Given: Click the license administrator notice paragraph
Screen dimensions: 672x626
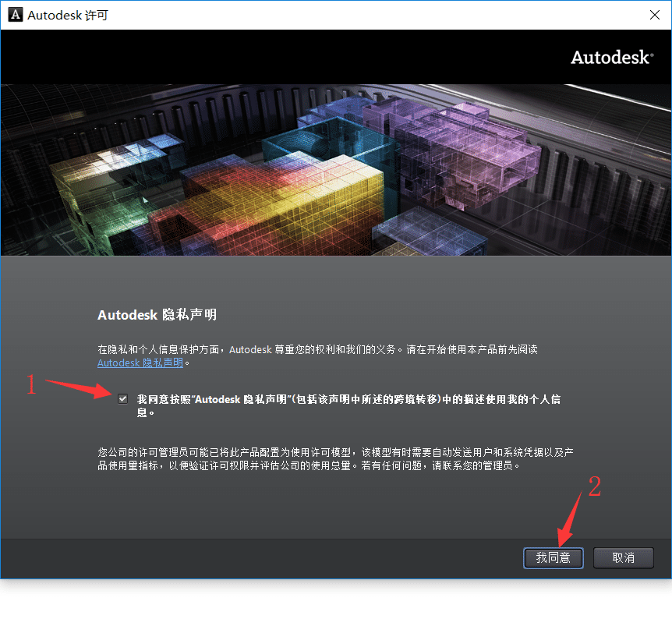Looking at the screenshot, I should 335,458.
